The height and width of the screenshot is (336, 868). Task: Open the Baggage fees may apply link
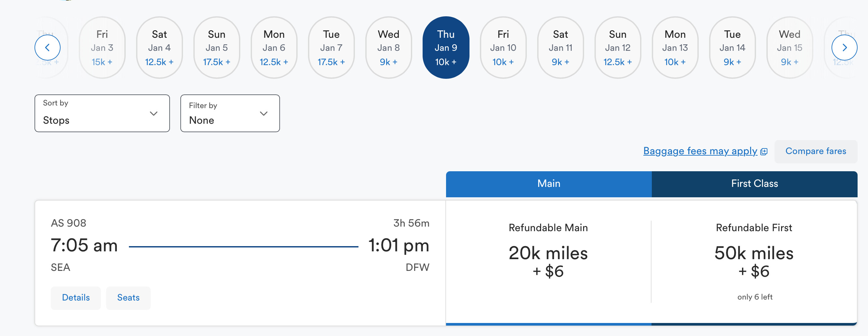[700, 151]
